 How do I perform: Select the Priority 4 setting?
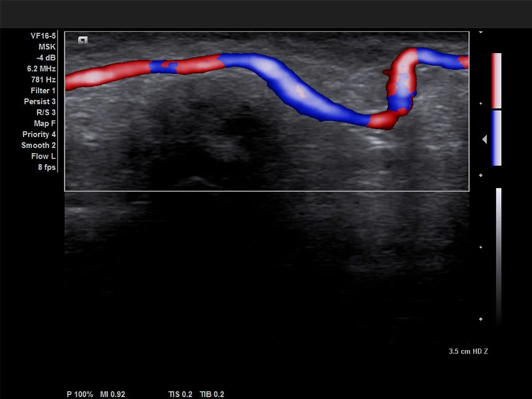[x=39, y=135]
